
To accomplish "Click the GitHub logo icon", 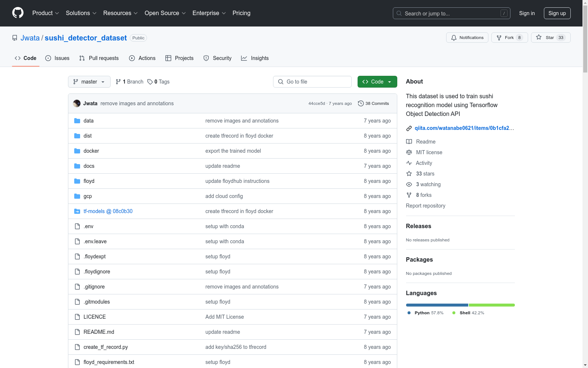I will 18,13.
